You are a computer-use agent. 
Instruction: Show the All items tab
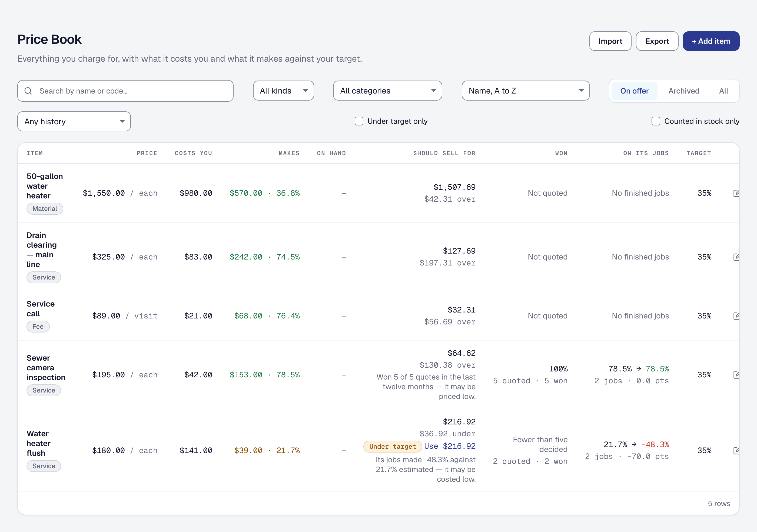(x=723, y=91)
